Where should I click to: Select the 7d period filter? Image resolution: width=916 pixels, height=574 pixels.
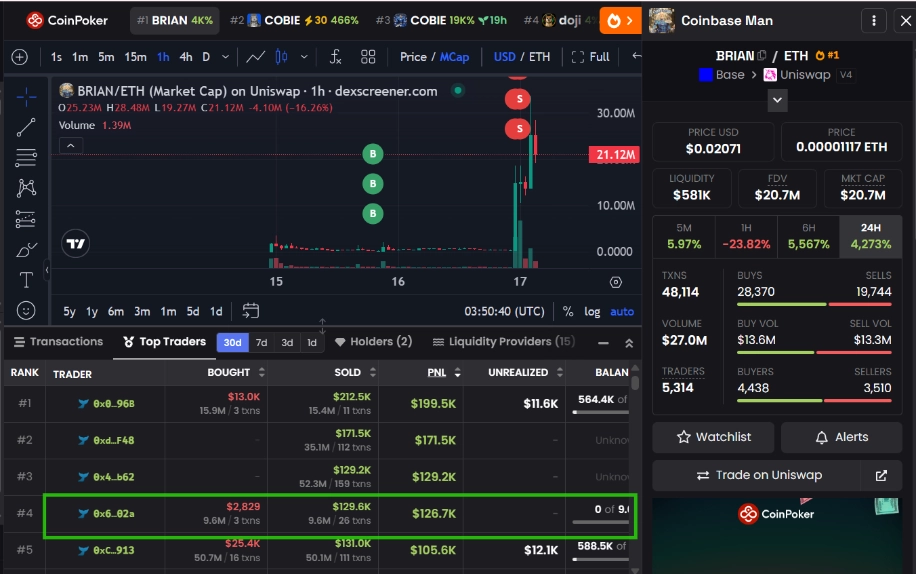click(261, 342)
